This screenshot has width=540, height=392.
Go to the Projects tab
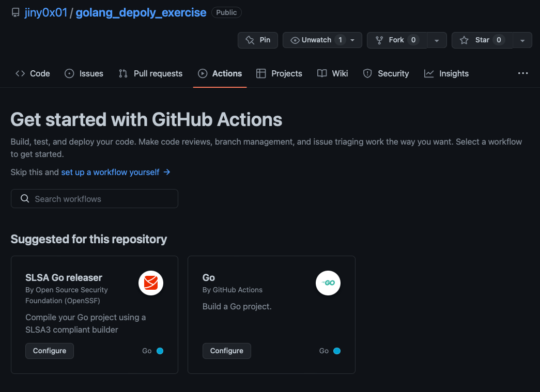tap(279, 73)
